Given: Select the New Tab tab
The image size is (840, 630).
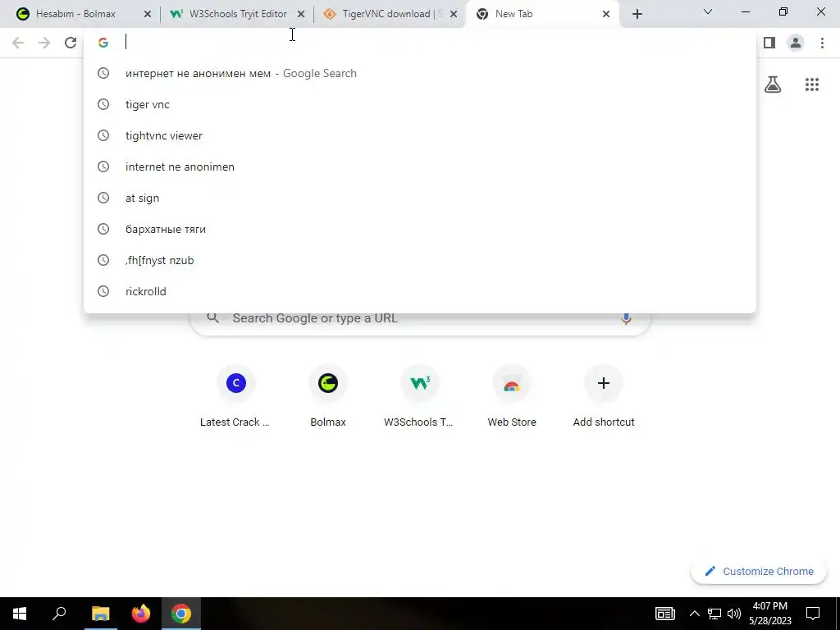Looking at the screenshot, I should (x=543, y=14).
